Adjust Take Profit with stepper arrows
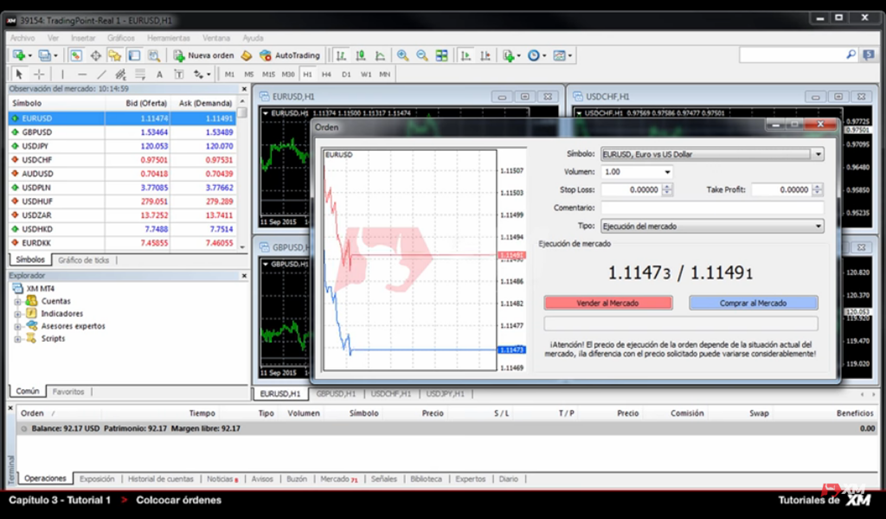Viewport: 886px width, 519px height. 817,190
